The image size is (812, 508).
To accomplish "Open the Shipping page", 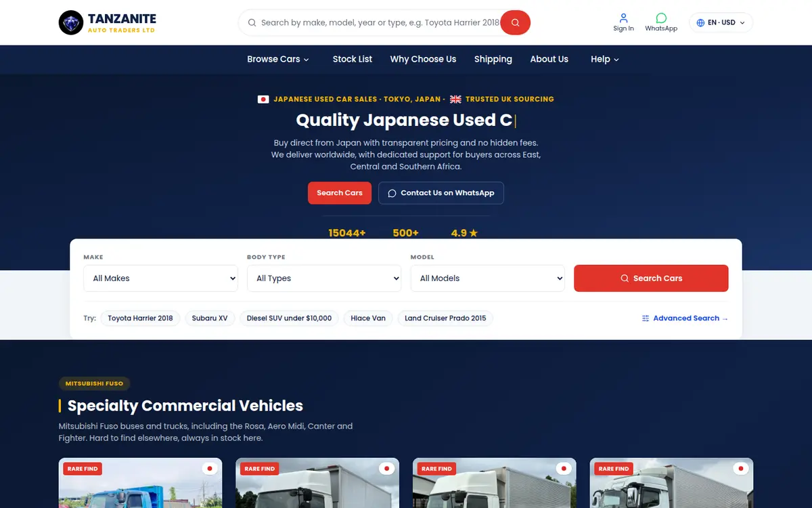I will click(x=493, y=59).
